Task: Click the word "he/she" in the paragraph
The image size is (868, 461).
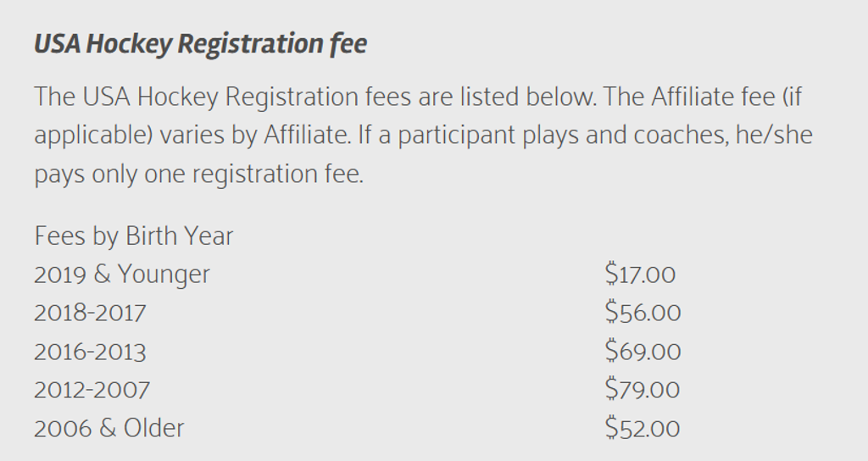Action: point(772,136)
